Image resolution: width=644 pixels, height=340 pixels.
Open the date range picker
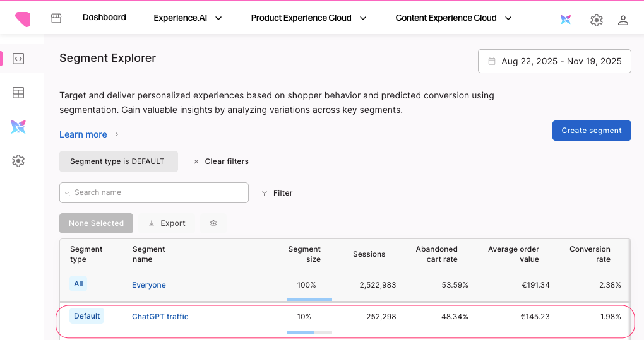click(x=554, y=61)
